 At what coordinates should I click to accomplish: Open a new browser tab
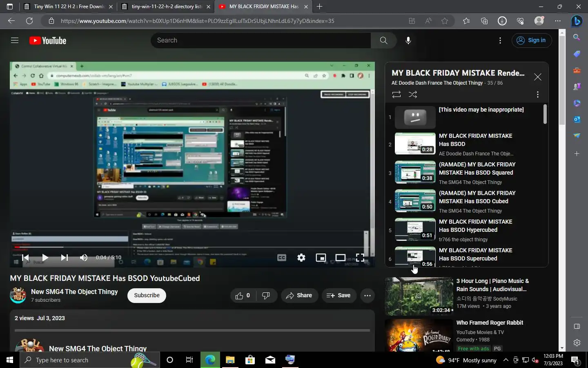(x=320, y=7)
